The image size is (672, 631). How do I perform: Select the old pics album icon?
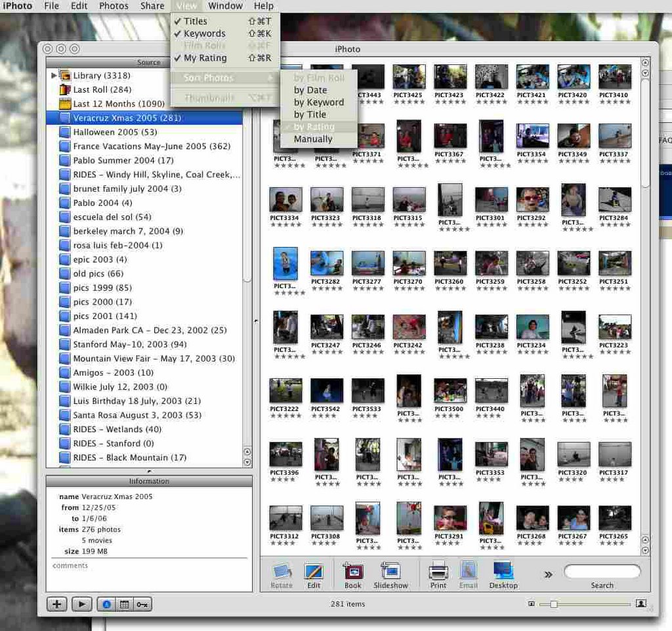click(x=65, y=274)
